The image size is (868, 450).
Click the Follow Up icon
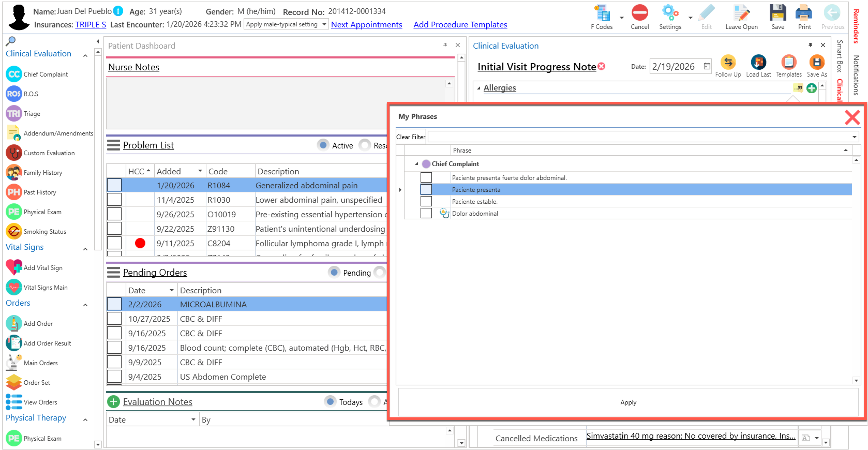pos(728,62)
